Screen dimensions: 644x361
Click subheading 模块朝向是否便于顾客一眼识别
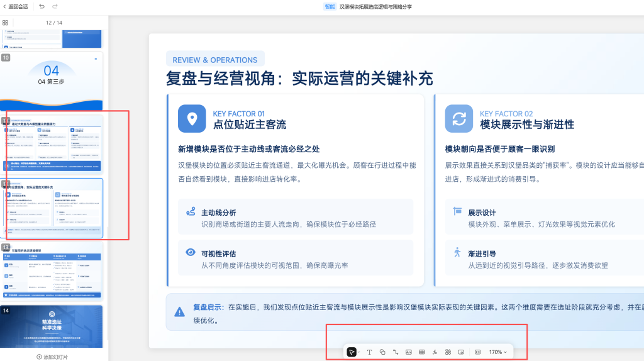tap(499, 149)
